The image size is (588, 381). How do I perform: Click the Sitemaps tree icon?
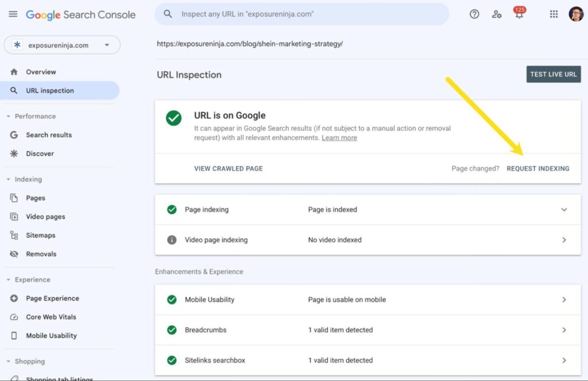pyautogui.click(x=14, y=235)
